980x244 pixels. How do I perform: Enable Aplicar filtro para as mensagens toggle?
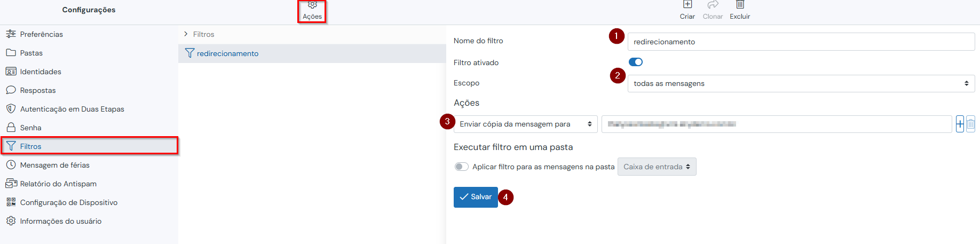click(x=461, y=167)
